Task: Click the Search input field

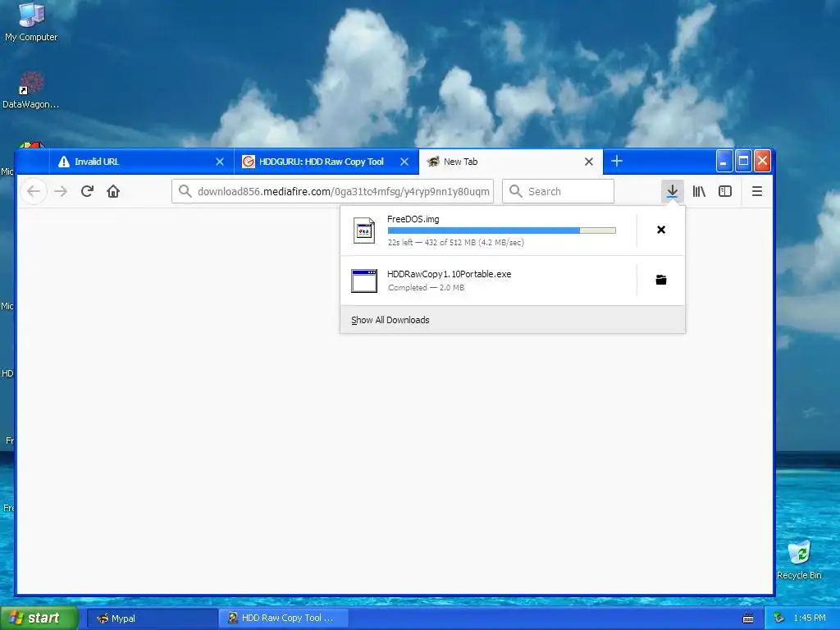Action: (558, 191)
